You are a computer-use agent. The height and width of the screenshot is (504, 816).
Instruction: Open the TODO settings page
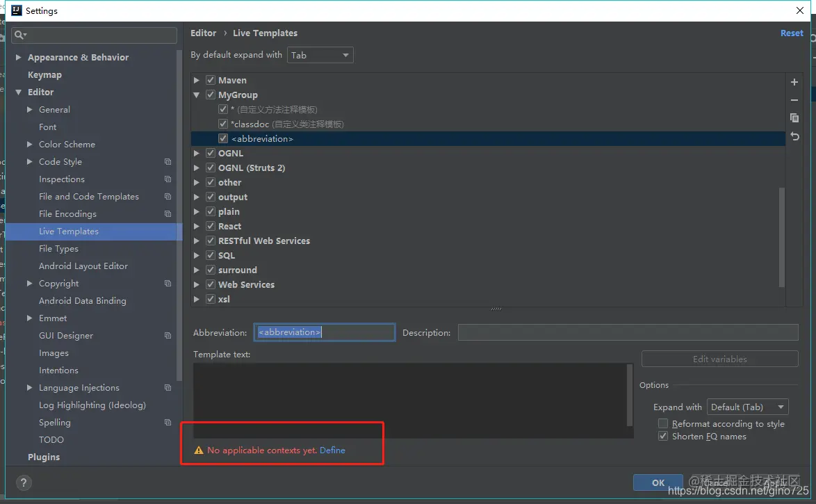[x=51, y=440]
